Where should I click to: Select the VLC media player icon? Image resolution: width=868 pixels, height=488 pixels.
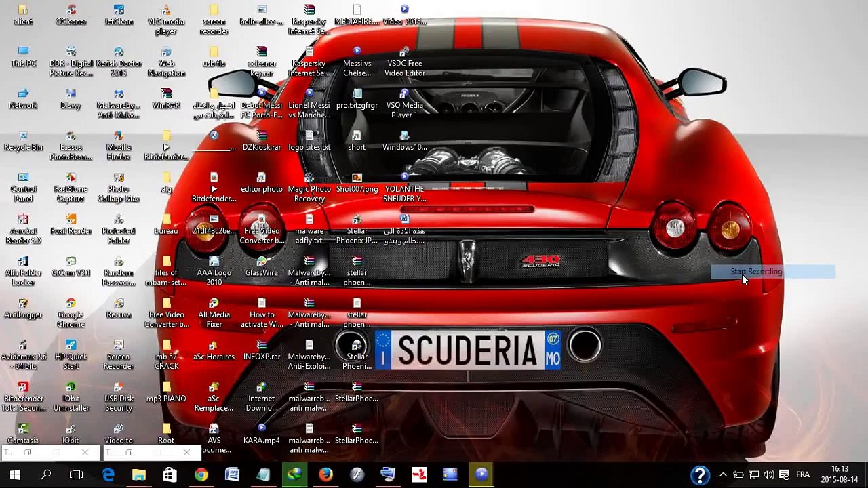tap(166, 20)
